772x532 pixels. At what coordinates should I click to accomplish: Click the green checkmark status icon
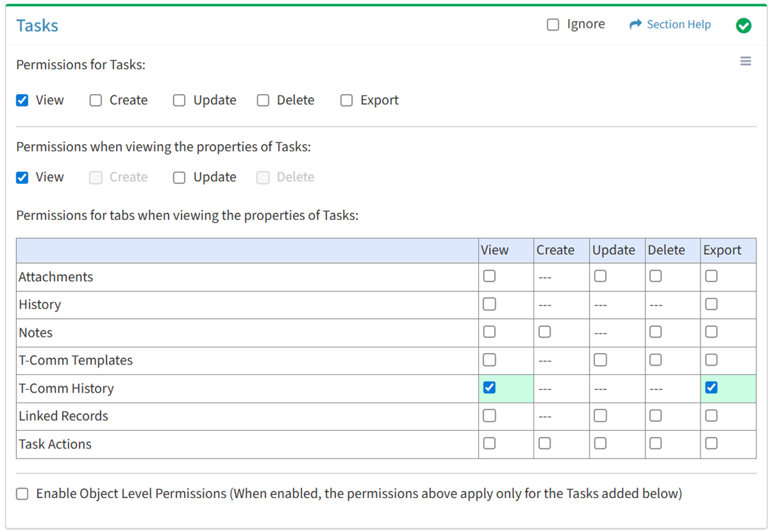coord(743,25)
